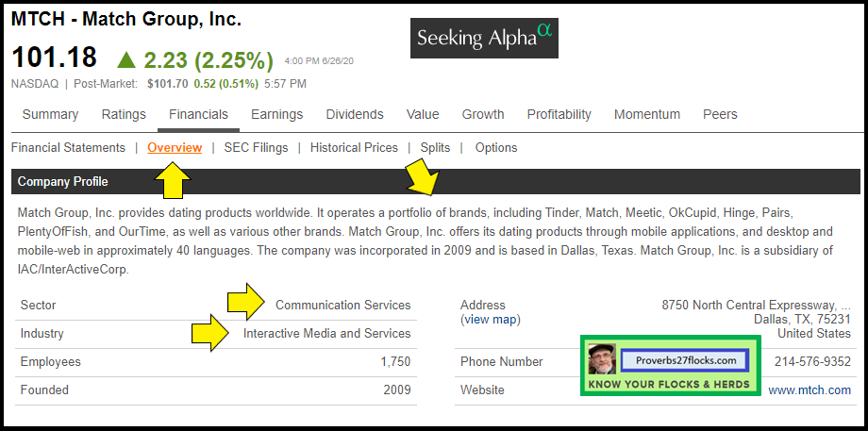
Task: Click the Splits link
Action: tap(435, 147)
